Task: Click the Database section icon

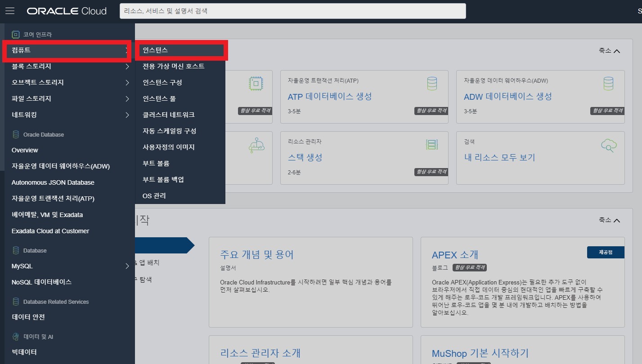Action: [x=16, y=250]
